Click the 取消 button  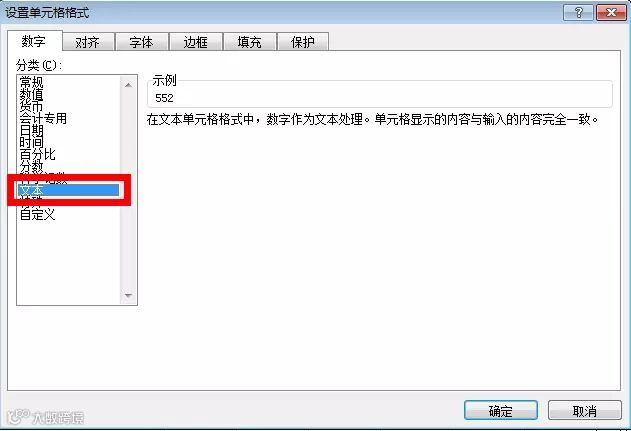coord(585,411)
